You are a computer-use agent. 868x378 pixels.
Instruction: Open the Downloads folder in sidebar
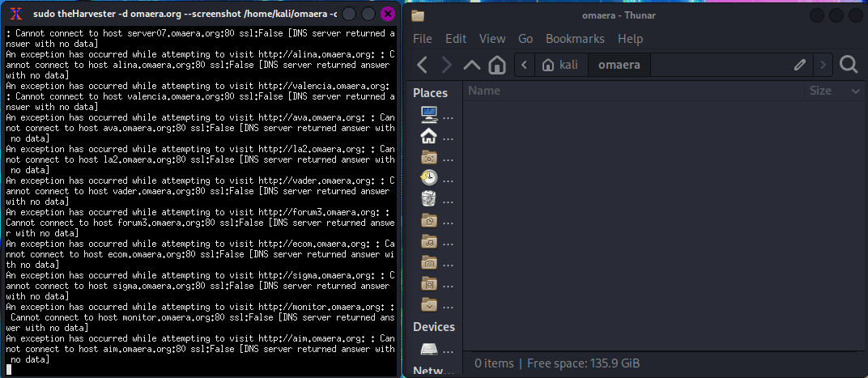429,304
